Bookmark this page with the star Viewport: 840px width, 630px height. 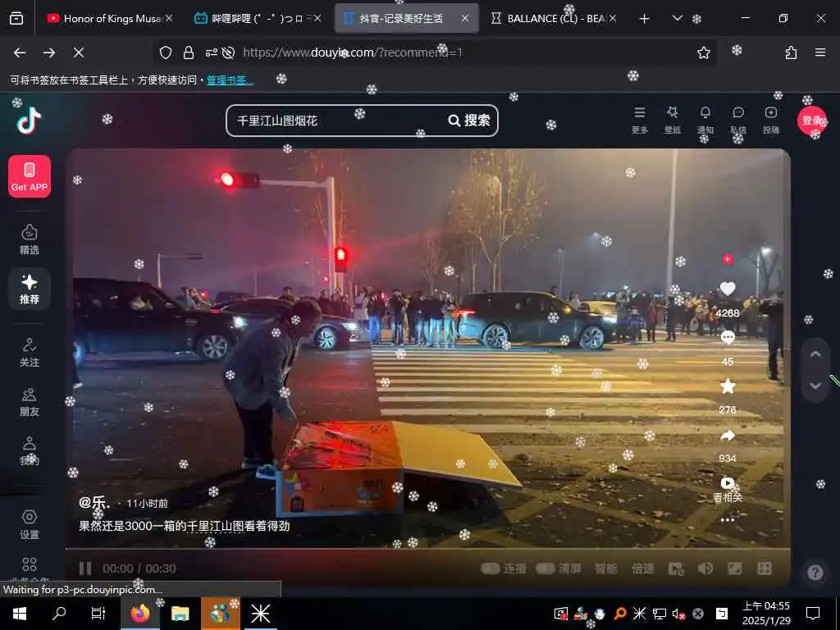click(x=704, y=52)
